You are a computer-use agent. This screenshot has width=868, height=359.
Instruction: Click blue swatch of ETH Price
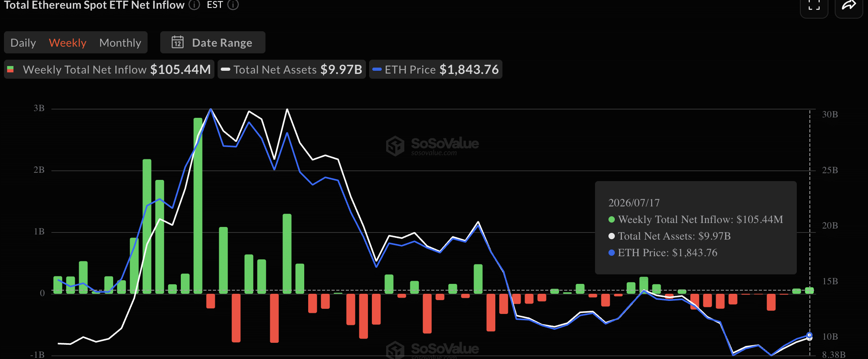tap(377, 70)
